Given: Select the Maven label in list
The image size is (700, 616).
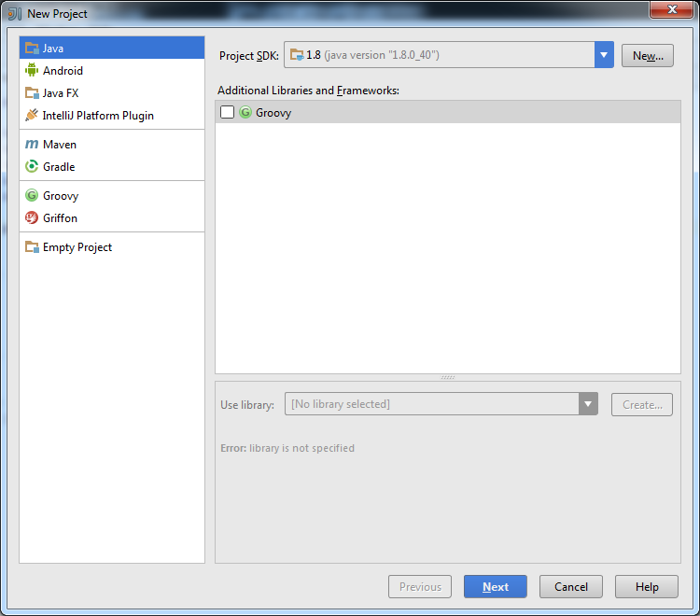Looking at the screenshot, I should pyautogui.click(x=60, y=145).
